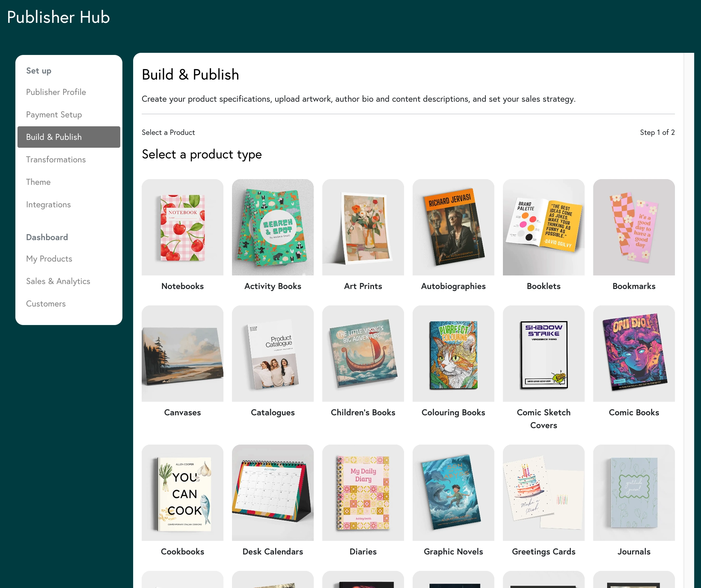The image size is (701, 588).
Task: Click the Activity Books label
Action: click(273, 286)
